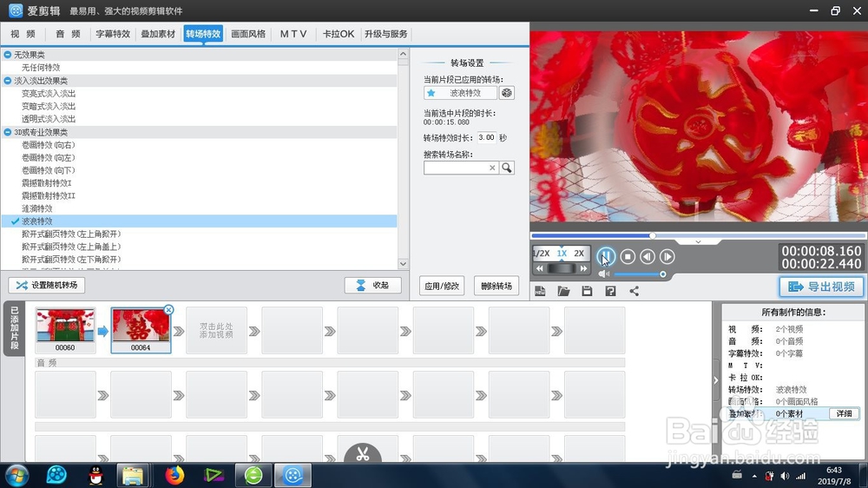Viewport: 868px width, 488px height.
Task: Open the MTV tab
Action: (x=293, y=34)
